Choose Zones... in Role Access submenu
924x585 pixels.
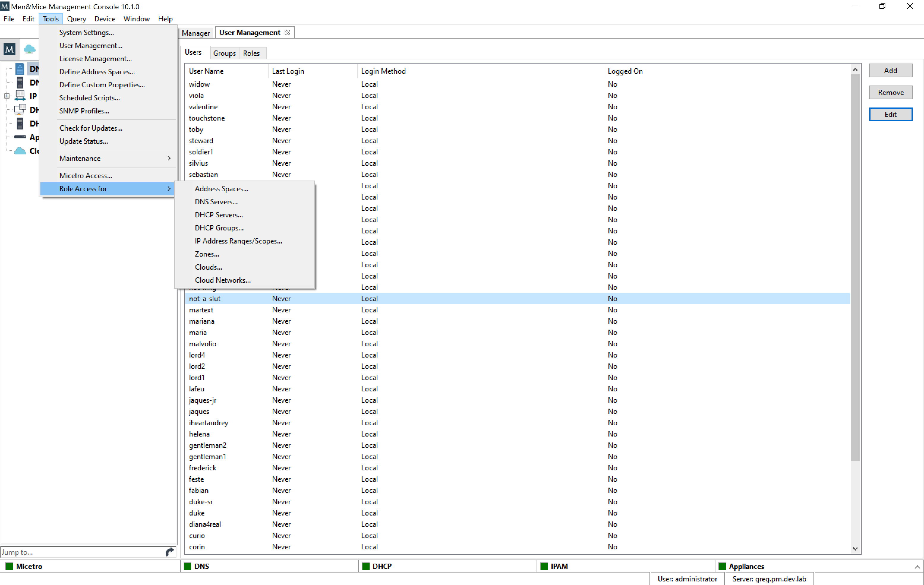[207, 254]
